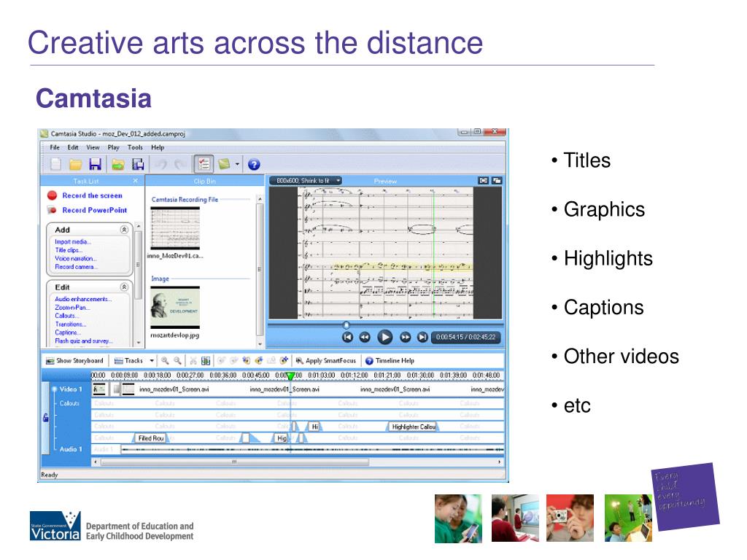This screenshot has height=560, width=747.
Task: Select the Audio 1 track label
Action: coord(71,449)
